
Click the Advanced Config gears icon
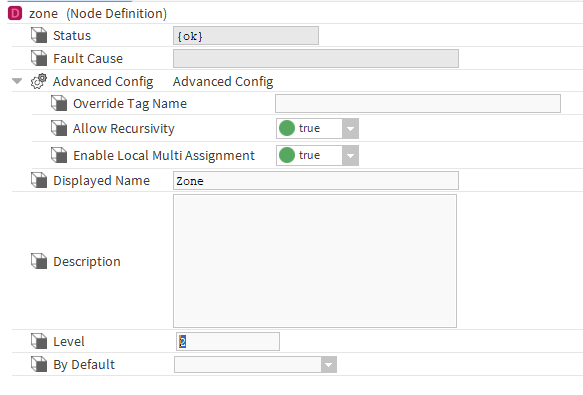coord(39,81)
